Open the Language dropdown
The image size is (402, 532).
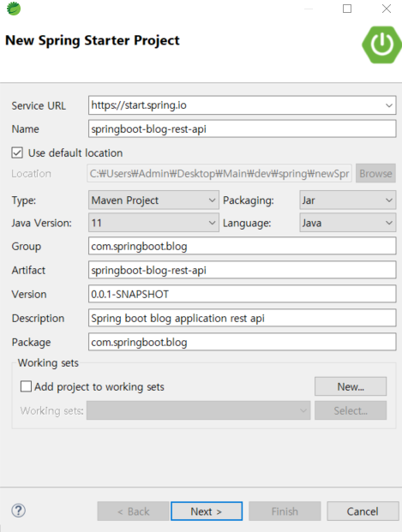click(x=348, y=223)
